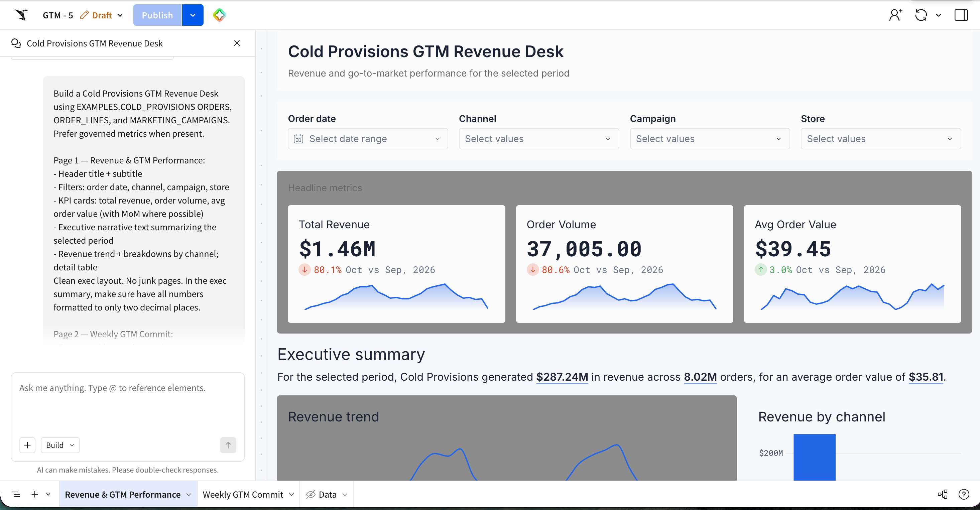Click the chat bubbles icon in panel header
Viewport: 980px width, 510px height.
16,43
